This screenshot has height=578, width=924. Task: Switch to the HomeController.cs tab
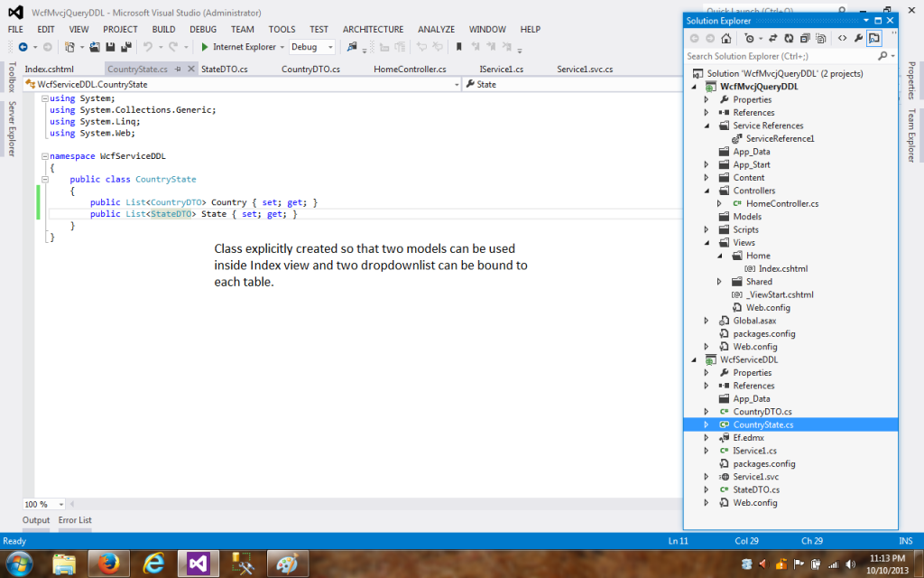(x=410, y=69)
